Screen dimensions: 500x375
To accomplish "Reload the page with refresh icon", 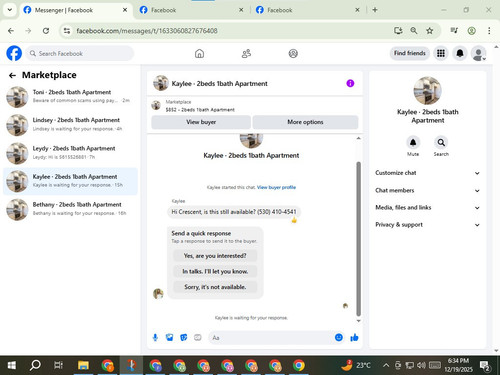I will [46, 31].
